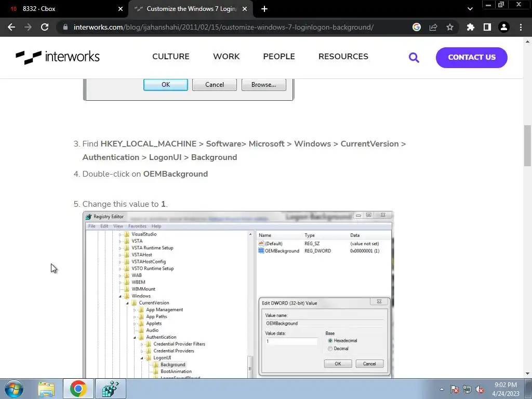
Task: Collapse the Authentication key
Action: click(x=135, y=337)
